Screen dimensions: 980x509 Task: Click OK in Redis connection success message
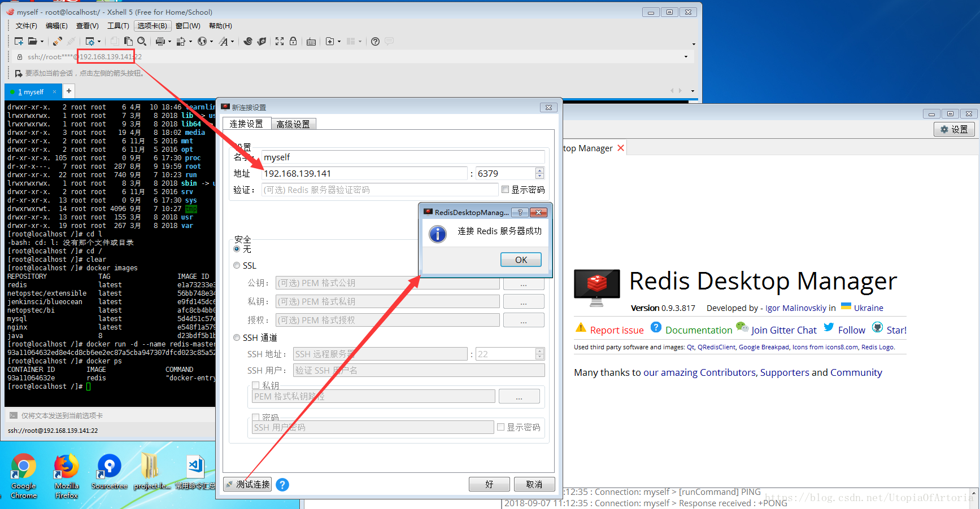pyautogui.click(x=521, y=260)
